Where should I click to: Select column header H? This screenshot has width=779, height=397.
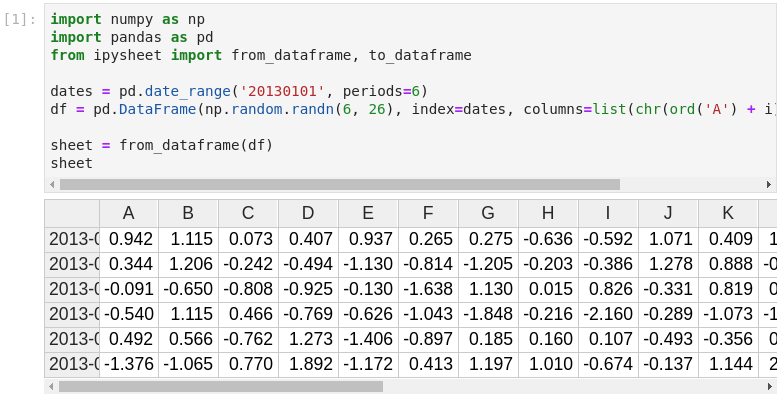(x=548, y=213)
